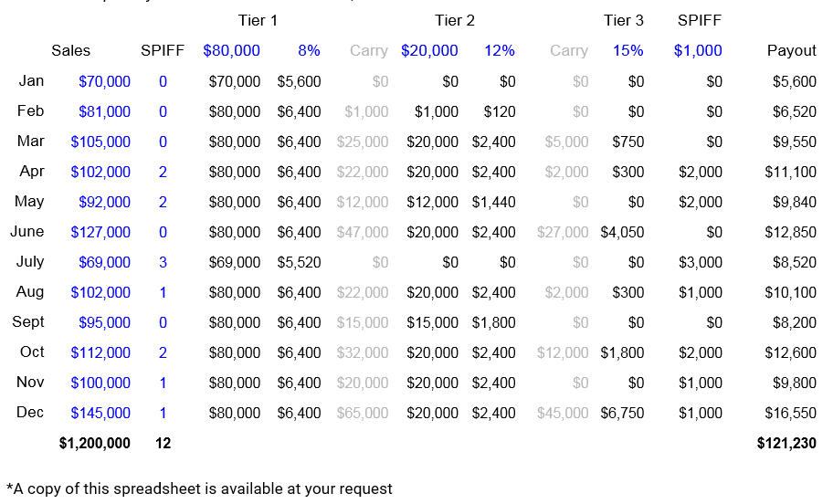Select the blue $20,000 Tier 2 threshold
This screenshot has height=504, width=833.
click(429, 51)
